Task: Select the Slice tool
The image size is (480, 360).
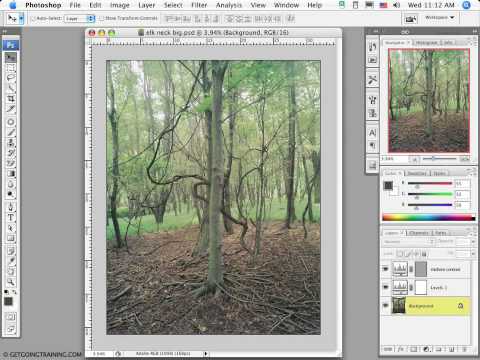Action: (x=11, y=109)
